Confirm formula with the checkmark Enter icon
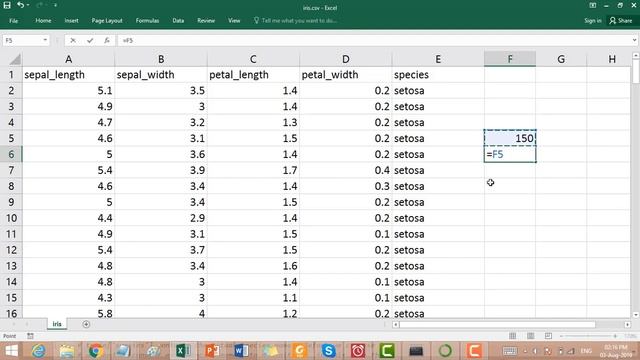The image size is (640, 360). point(90,40)
